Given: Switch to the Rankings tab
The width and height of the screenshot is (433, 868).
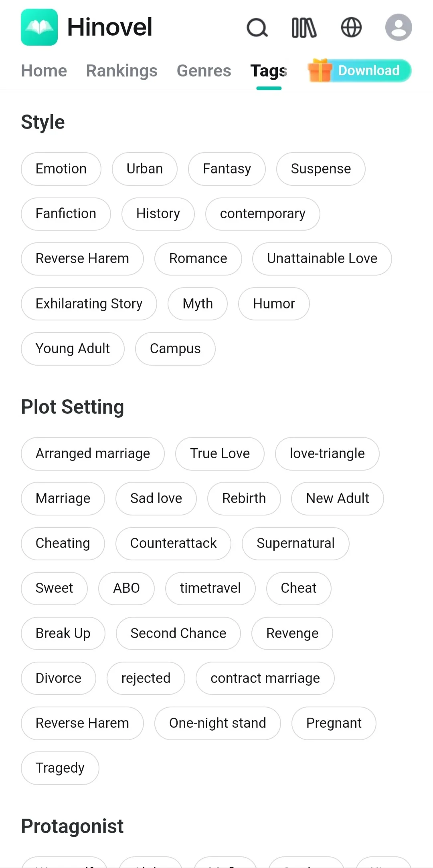Looking at the screenshot, I should click(122, 71).
